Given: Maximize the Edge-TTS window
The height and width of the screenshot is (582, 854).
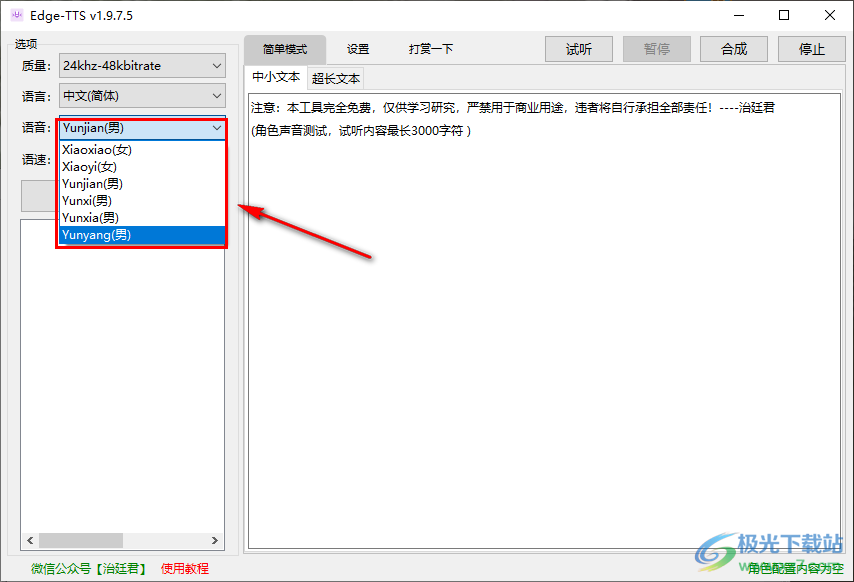Looking at the screenshot, I should coord(784,15).
